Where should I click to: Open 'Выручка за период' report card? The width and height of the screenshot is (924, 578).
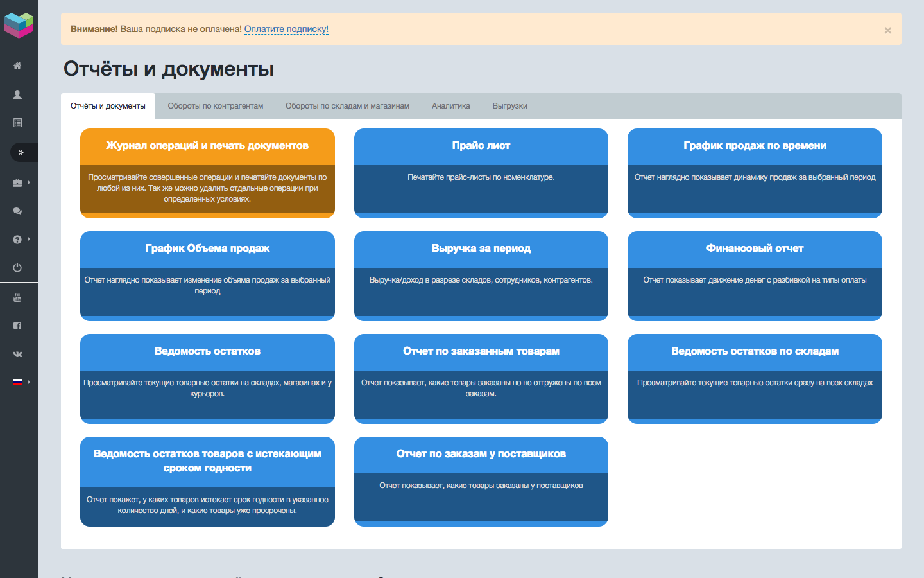point(481,276)
